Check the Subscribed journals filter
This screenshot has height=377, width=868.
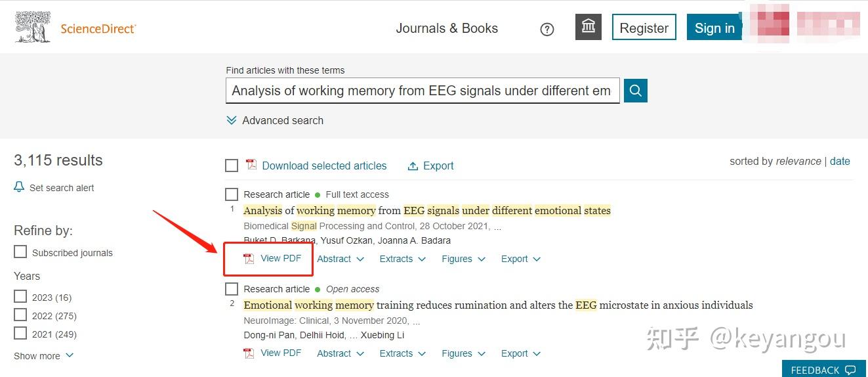(21, 252)
